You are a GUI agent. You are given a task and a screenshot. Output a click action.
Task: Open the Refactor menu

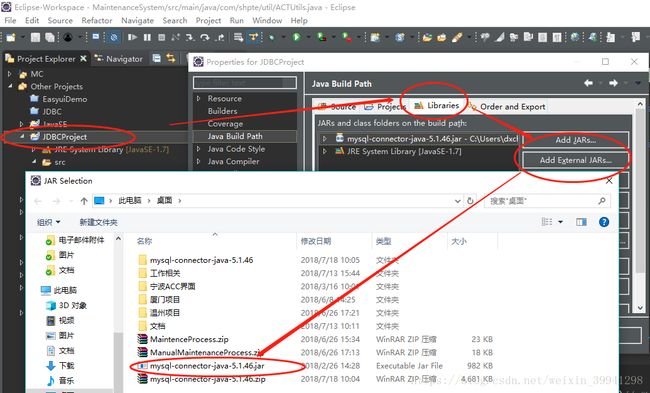coord(97,20)
